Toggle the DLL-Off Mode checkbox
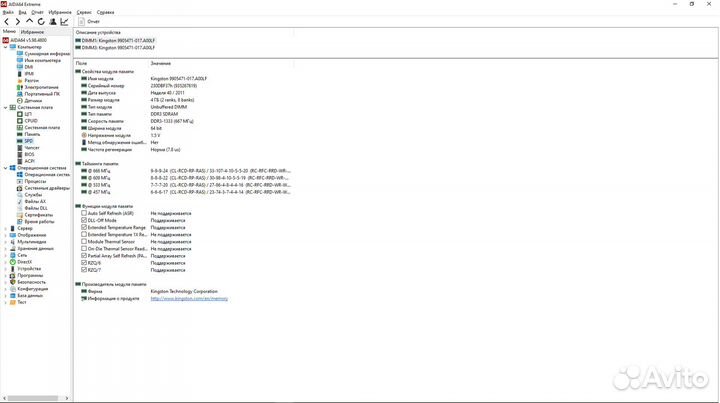Viewport: 720px width, 403px height. 84,220
